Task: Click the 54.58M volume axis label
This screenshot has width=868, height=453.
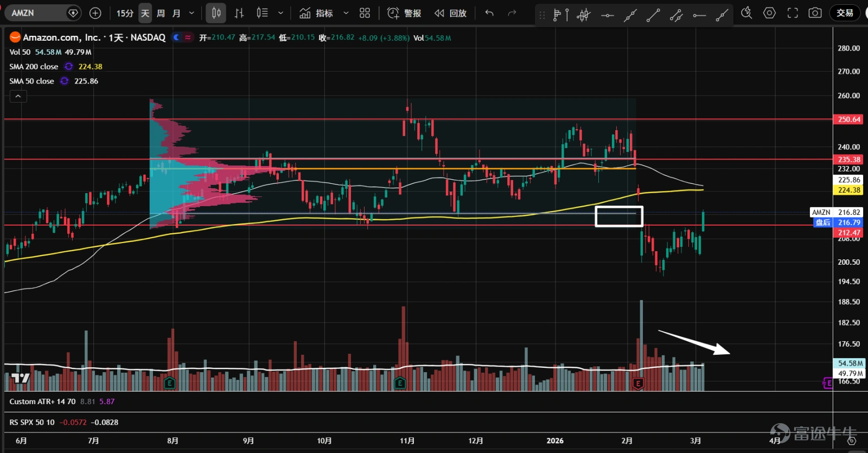Action: 850,363
